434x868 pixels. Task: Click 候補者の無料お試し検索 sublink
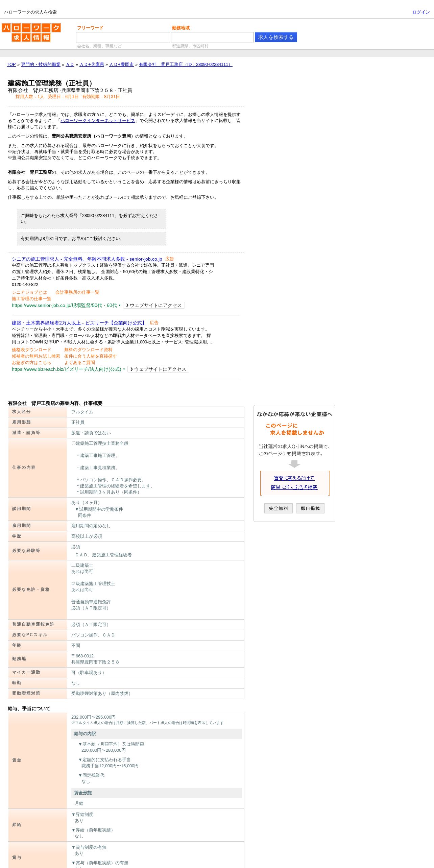coord(36,356)
